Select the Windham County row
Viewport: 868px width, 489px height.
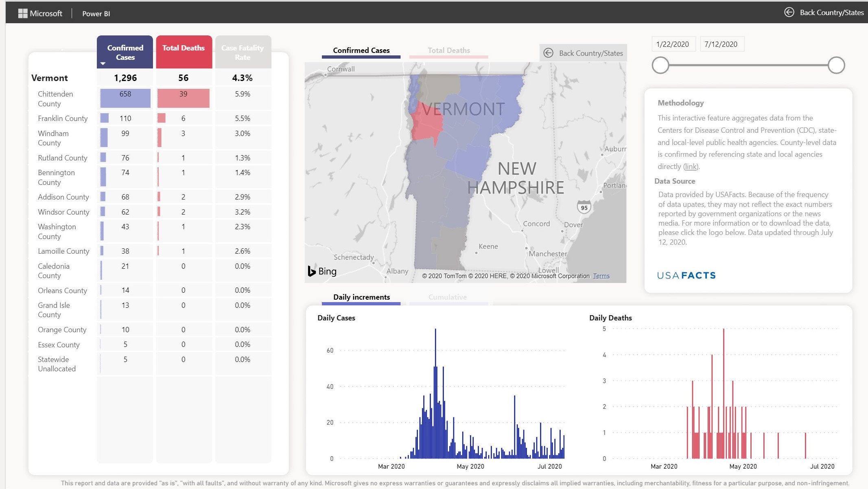151,138
